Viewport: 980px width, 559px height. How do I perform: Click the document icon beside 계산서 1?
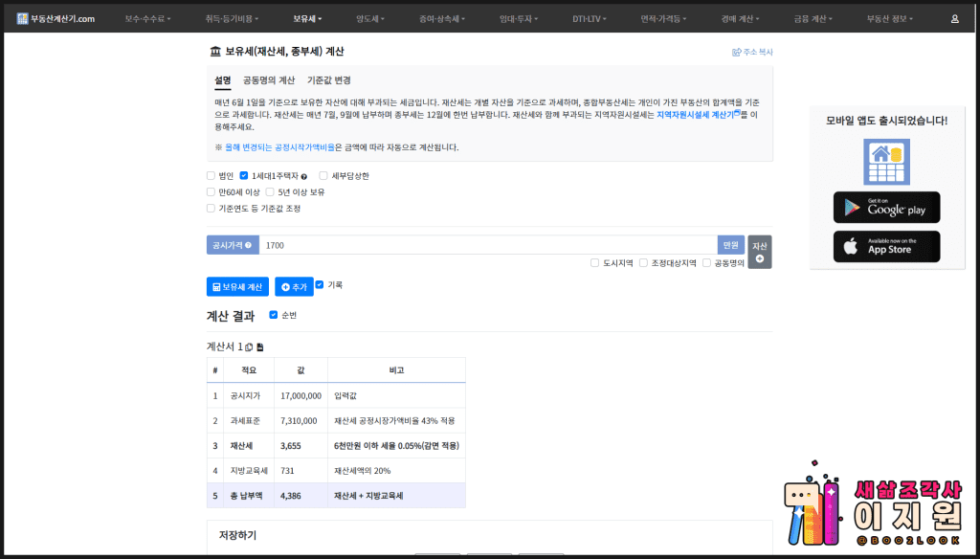260,347
